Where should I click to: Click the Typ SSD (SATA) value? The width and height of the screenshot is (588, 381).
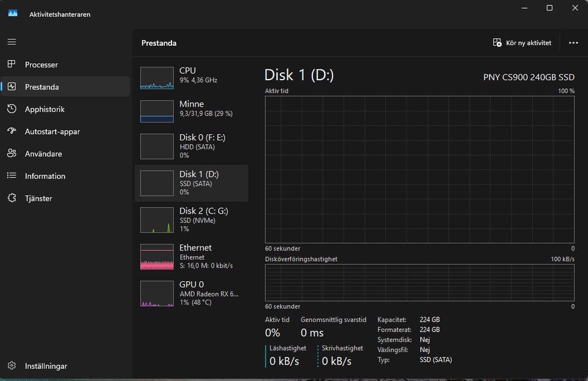pyautogui.click(x=435, y=360)
